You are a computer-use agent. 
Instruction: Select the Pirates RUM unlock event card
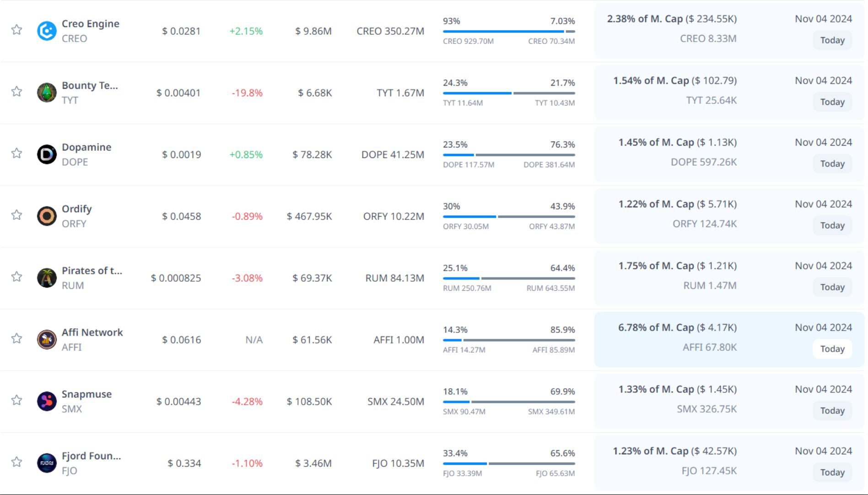coord(729,278)
